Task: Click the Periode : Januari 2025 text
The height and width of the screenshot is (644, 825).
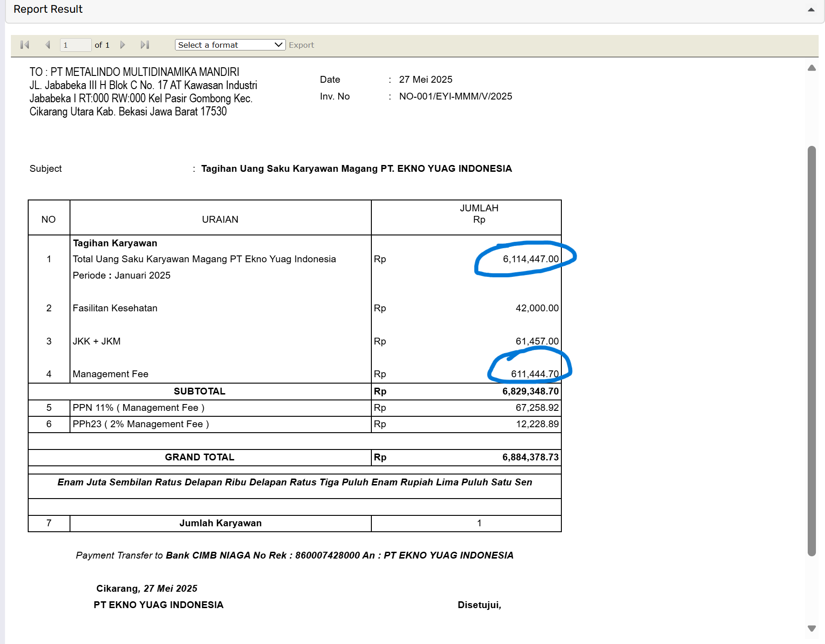Action: tap(121, 275)
